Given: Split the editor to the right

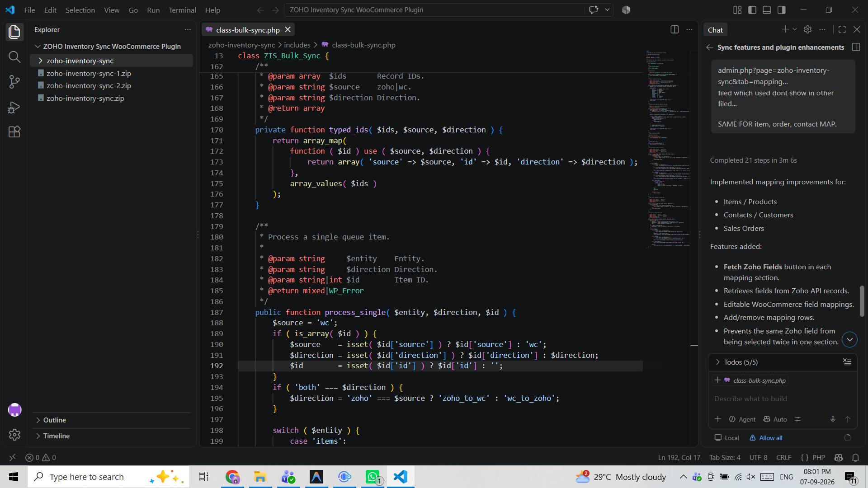Looking at the screenshot, I should 675,29.
